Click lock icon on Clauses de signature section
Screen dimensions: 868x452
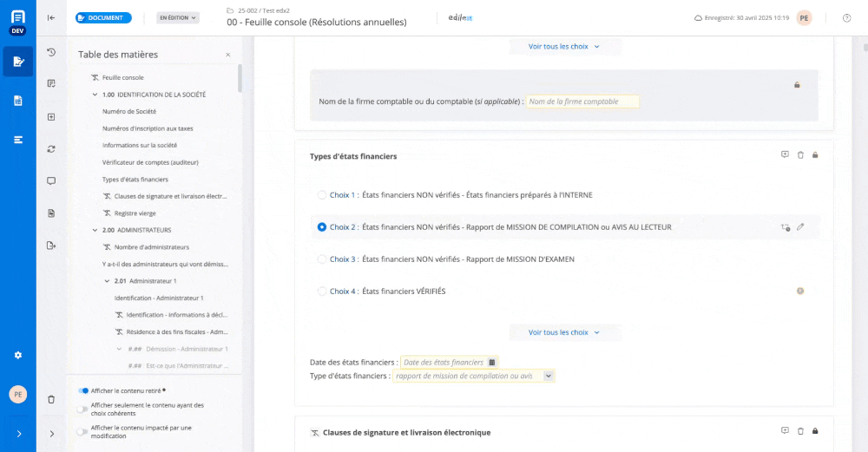pyautogui.click(x=815, y=431)
